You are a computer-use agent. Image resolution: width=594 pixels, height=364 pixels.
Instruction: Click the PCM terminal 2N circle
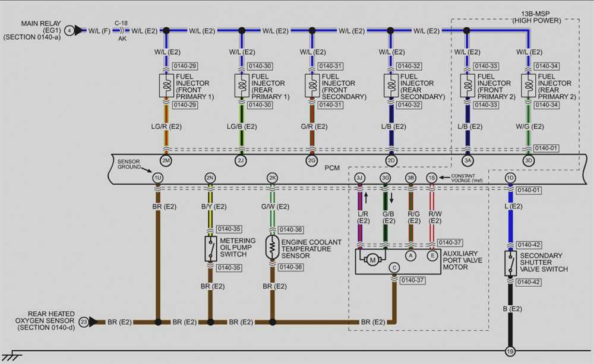coord(210,178)
